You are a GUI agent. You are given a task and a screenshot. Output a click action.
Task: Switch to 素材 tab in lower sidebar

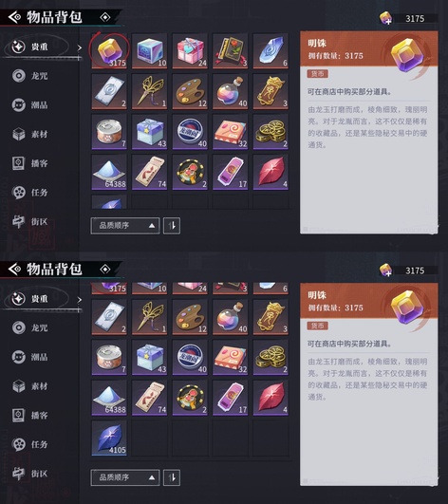(29, 386)
